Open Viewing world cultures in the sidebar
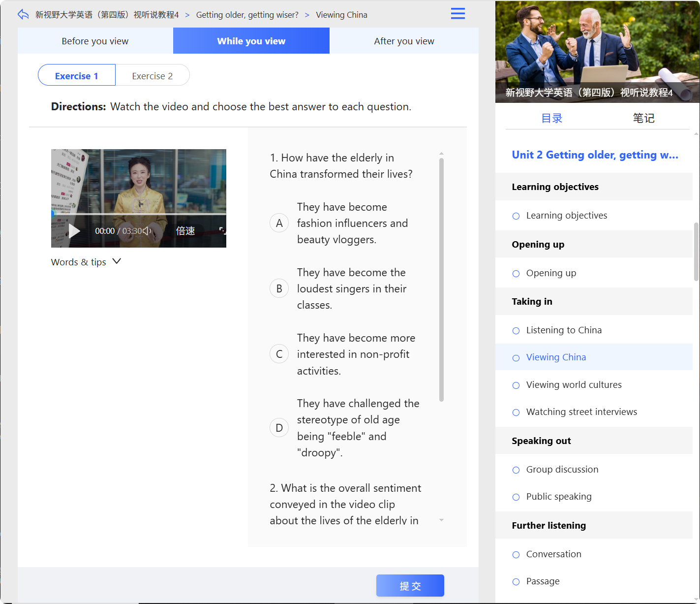Screen dimensions: 700x604 click(x=574, y=384)
